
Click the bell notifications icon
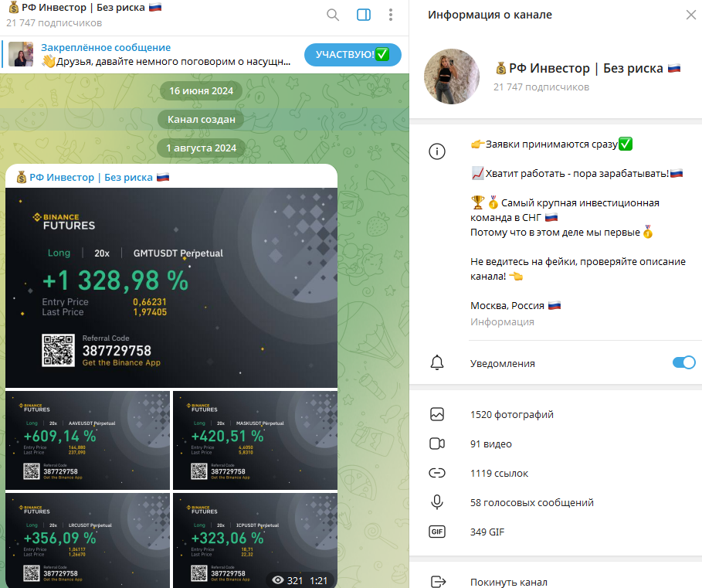[437, 362]
